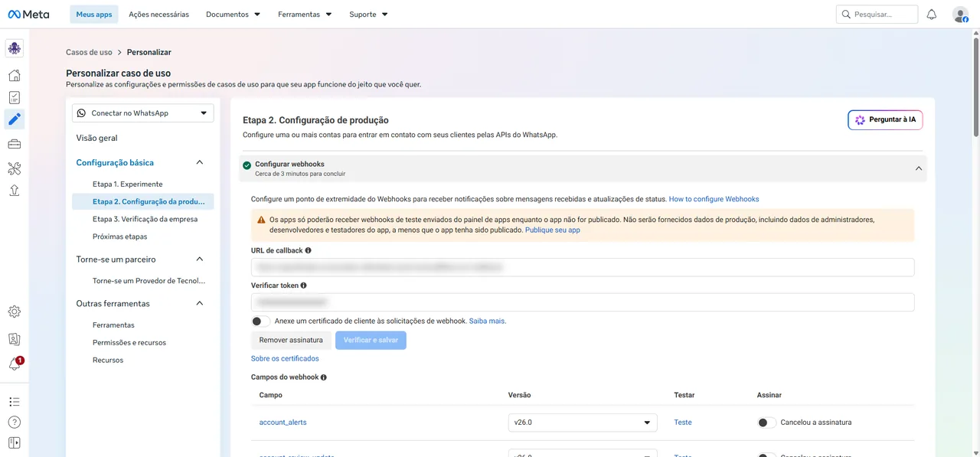Screen dimensions: 980x457
Task: Open app settings gear icon in sidebar
Action: point(15,312)
